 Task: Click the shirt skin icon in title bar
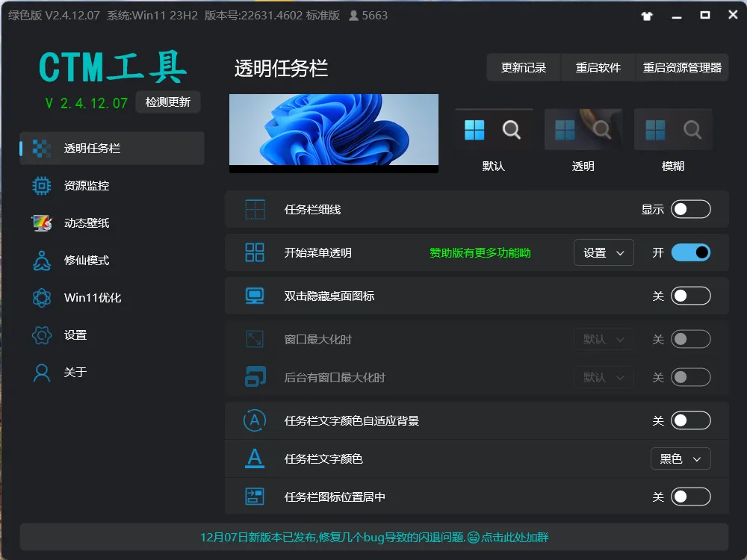[646, 16]
